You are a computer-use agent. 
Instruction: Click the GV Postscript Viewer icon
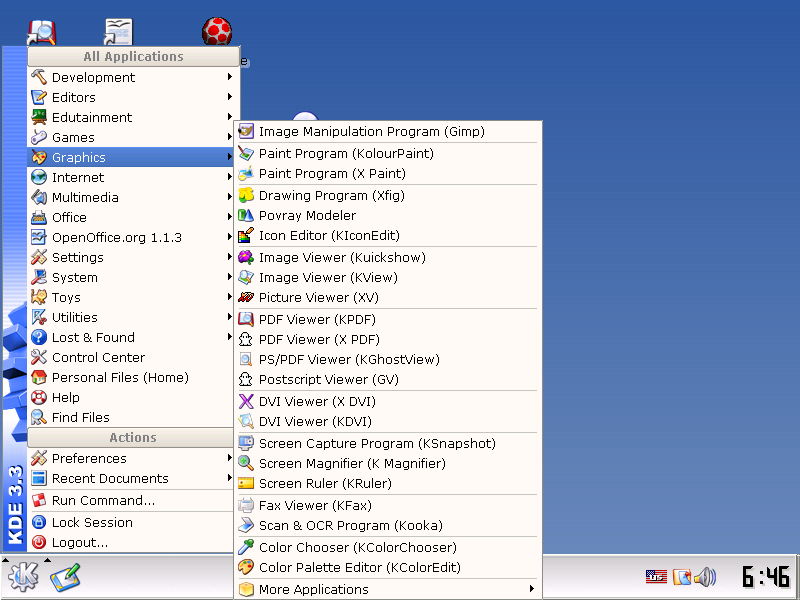click(246, 379)
